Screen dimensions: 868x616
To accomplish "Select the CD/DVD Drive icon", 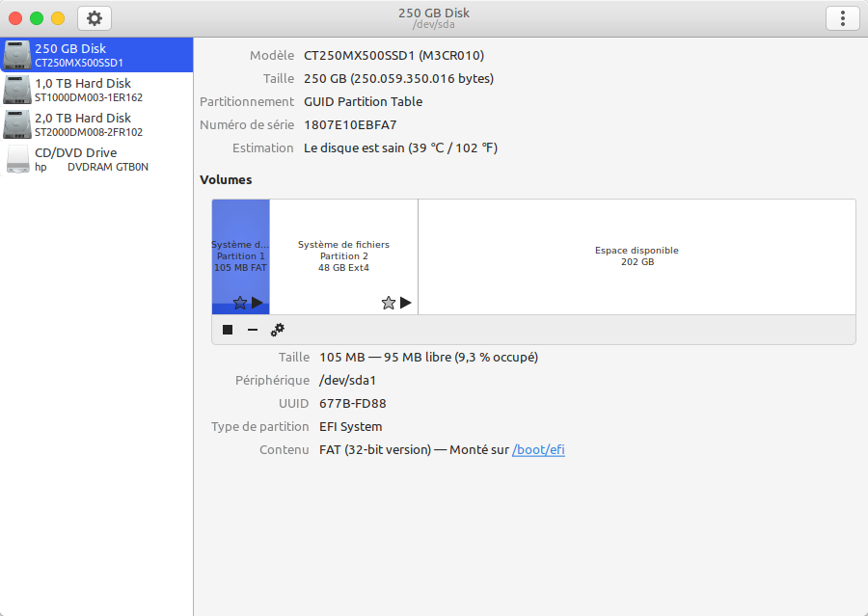I will pos(17,159).
